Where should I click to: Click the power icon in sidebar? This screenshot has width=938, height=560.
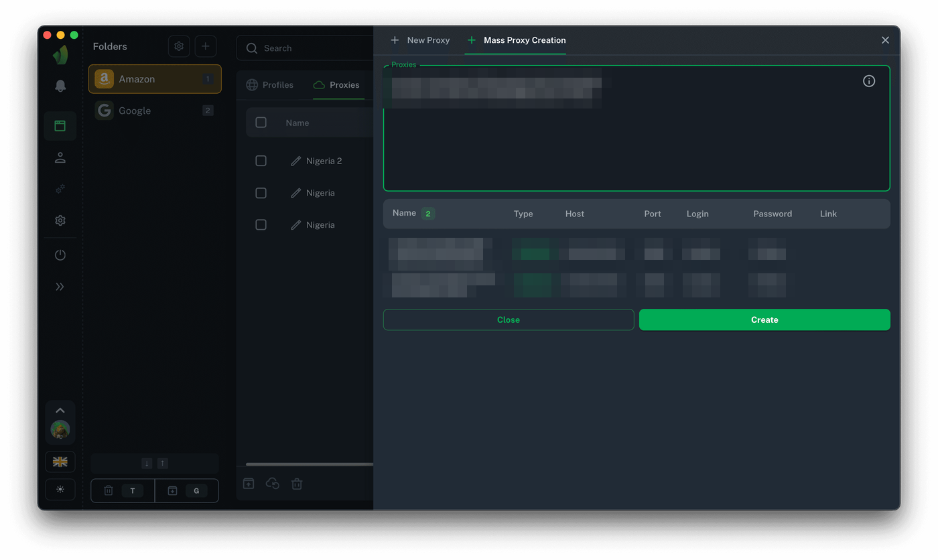[x=60, y=255]
